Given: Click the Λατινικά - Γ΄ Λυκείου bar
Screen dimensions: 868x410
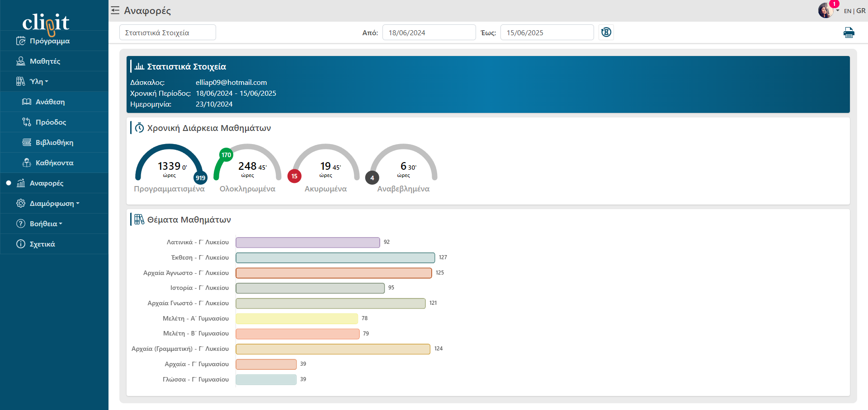Looking at the screenshot, I should point(307,242).
